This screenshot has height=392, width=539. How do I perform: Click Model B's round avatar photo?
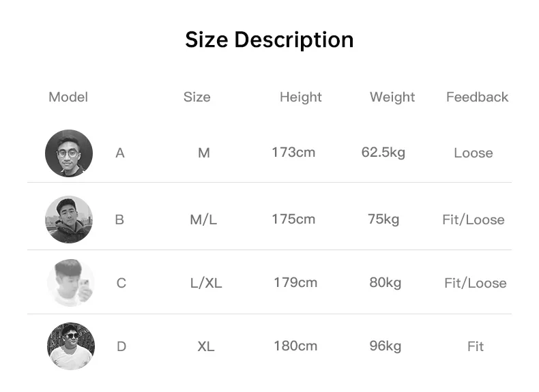[69, 220]
